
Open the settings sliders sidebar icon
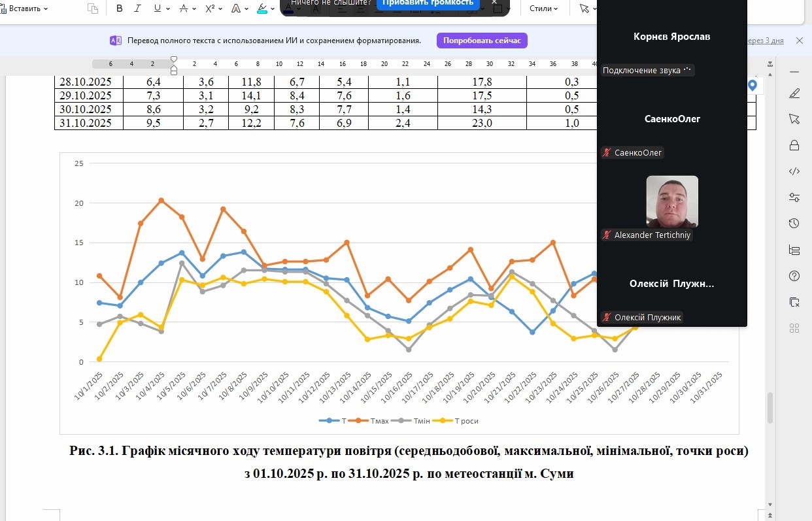pos(794,197)
